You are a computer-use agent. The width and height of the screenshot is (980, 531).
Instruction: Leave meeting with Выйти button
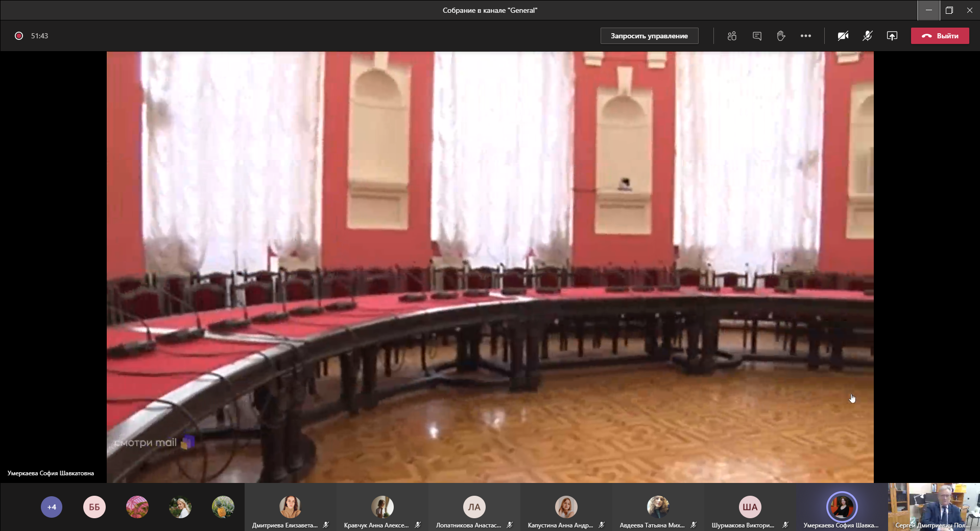point(940,36)
